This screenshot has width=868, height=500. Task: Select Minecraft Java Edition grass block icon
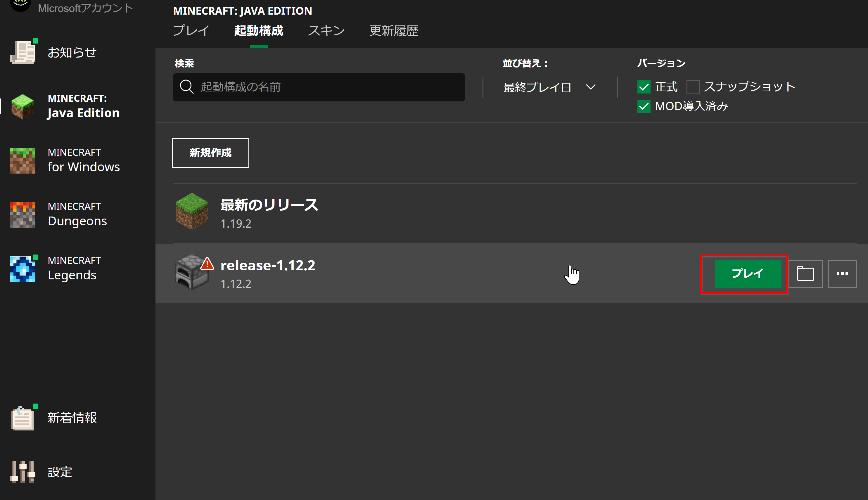point(23,106)
